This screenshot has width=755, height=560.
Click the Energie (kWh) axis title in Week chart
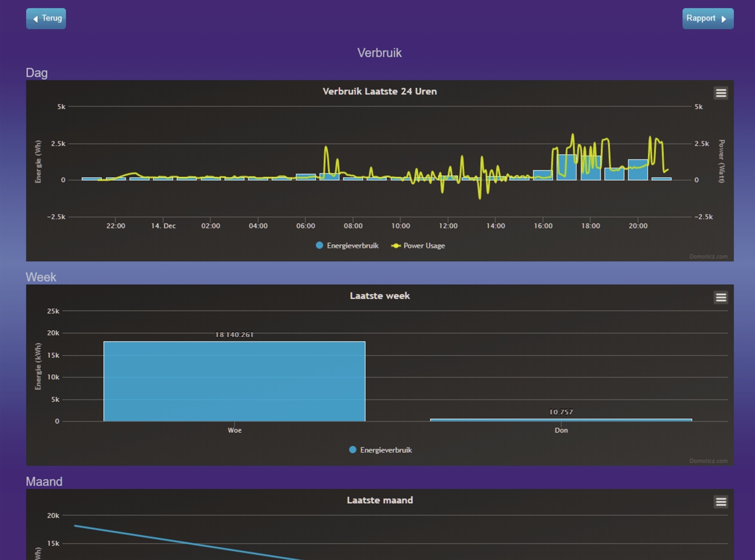coord(38,366)
